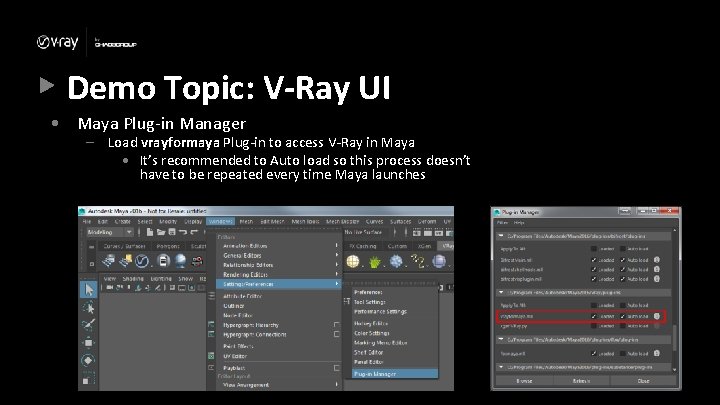The width and height of the screenshot is (720, 405).
Task: Toggle Loaded checkbox for fbxmaya plug-in
Action: (594, 354)
